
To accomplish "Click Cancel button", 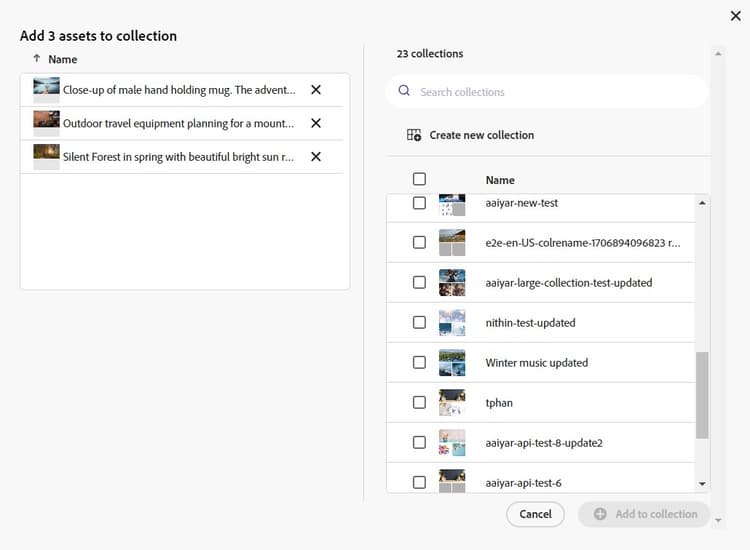I will (535, 514).
